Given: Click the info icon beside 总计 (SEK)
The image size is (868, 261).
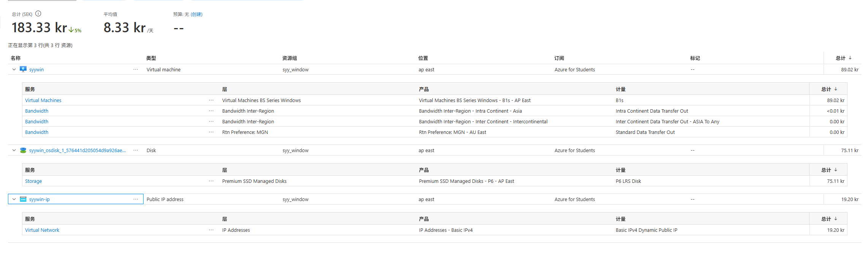Looking at the screenshot, I should [38, 14].
